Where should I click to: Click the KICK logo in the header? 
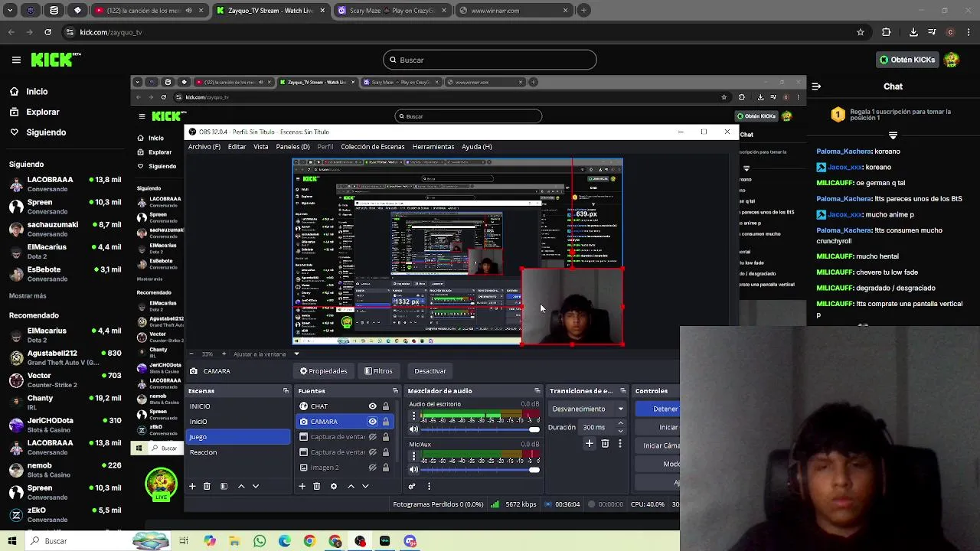(x=56, y=59)
